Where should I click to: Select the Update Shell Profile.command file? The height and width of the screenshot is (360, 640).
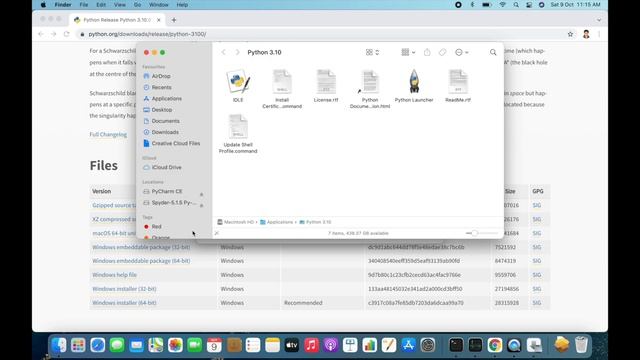238,127
